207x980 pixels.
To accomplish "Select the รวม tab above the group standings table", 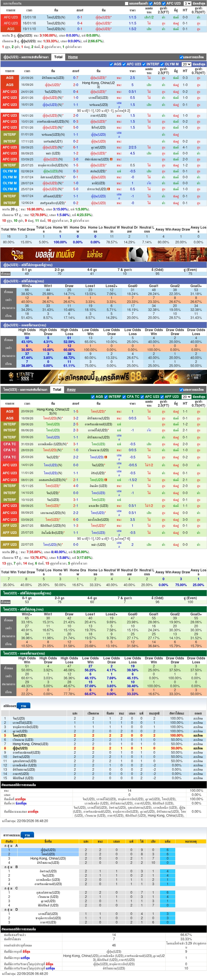I will [27, 835].
